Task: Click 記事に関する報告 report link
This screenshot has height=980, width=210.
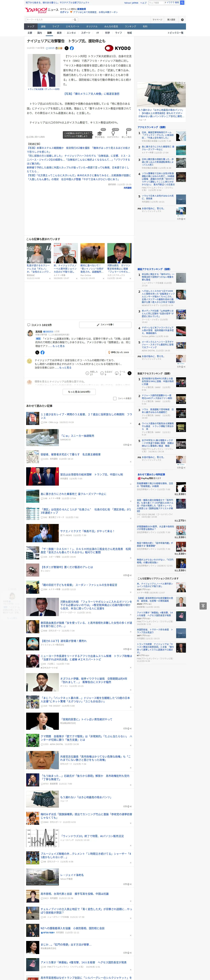Action: tap(35, 137)
